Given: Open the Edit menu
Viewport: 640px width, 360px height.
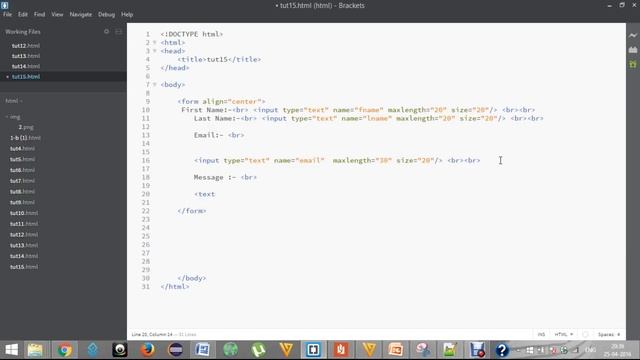Looking at the screenshot, I should coord(23,14).
